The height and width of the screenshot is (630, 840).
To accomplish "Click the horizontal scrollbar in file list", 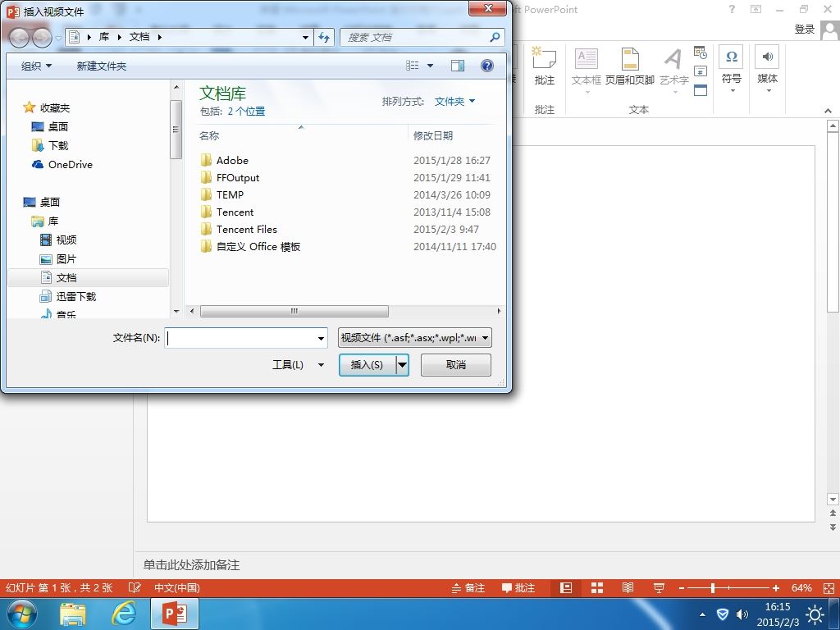I will pos(294,311).
